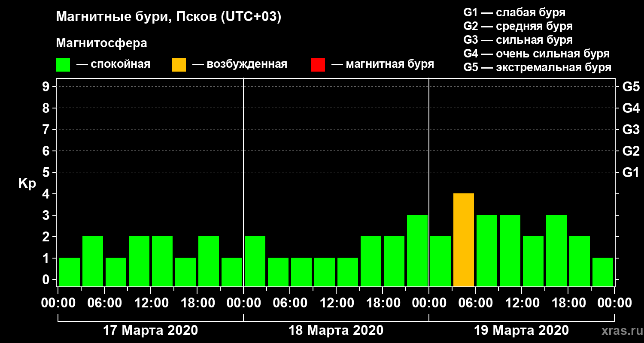
Task: Click the G4 — очень сильная буря text
Action: pyautogui.click(x=536, y=54)
